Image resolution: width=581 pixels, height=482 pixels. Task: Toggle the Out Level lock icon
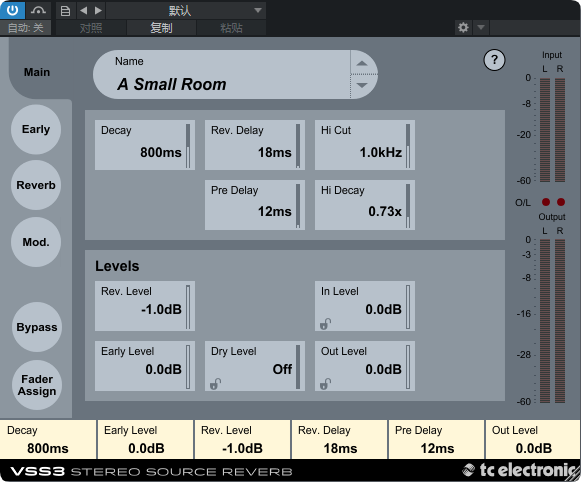pos(325,384)
